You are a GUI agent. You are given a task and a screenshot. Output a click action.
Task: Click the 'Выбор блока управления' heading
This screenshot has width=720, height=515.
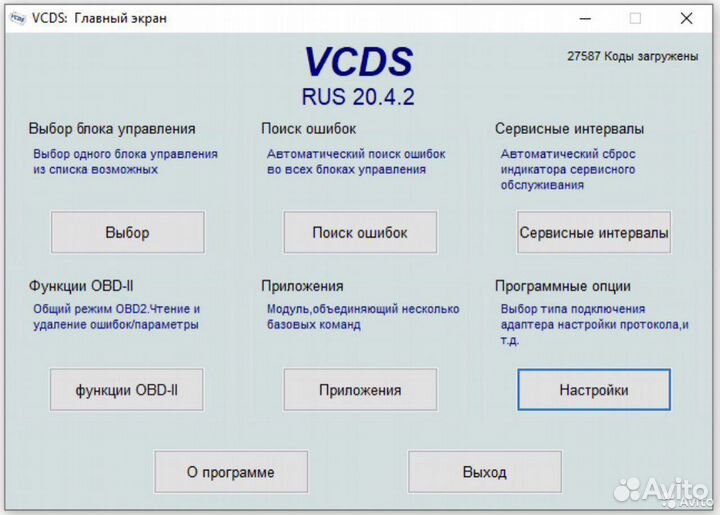[112, 129]
